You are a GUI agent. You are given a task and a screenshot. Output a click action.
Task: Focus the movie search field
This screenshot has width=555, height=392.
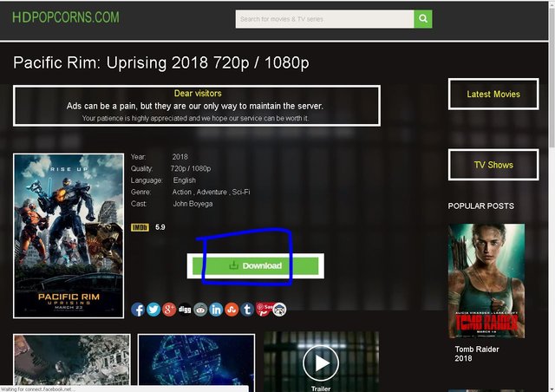coord(324,19)
